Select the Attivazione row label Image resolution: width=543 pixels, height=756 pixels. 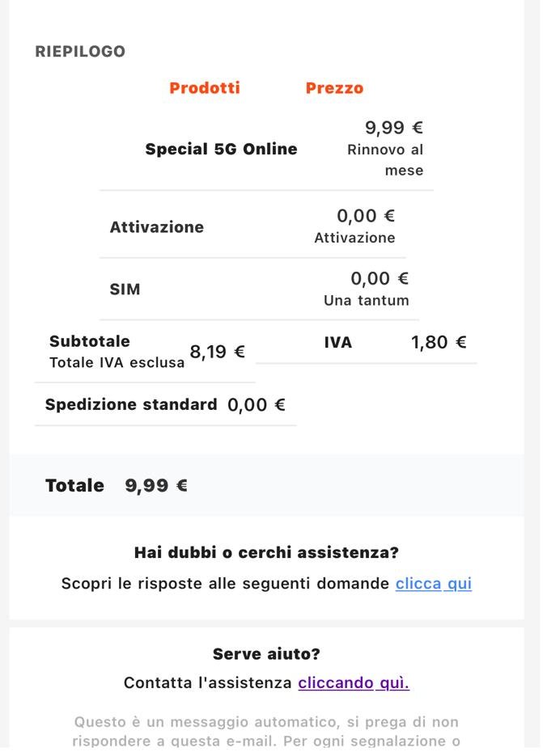pyautogui.click(x=157, y=227)
